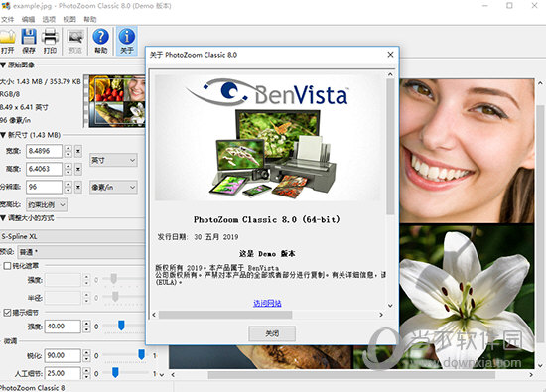
Task: Click the 关闭 button in About dialog
Action: pos(272,333)
